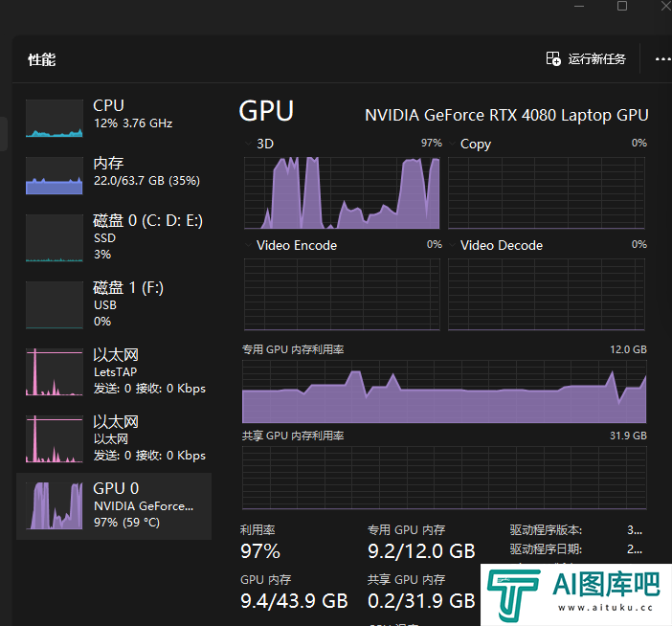Open the Video Decode engine dropdown
Image resolution: width=672 pixels, height=626 pixels.
(x=452, y=245)
